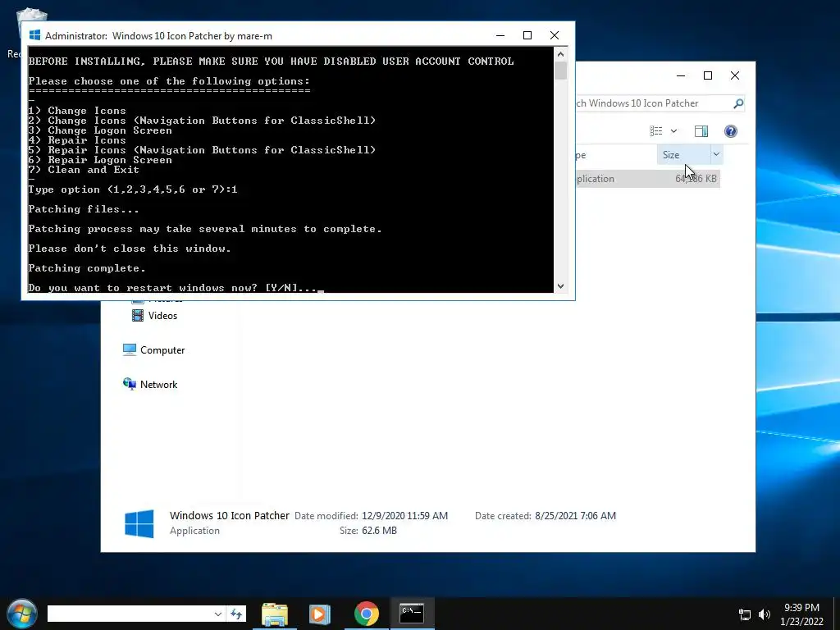Image resolution: width=840 pixels, height=630 pixels.
Task: Sort by the Size column header
Action: [683, 155]
